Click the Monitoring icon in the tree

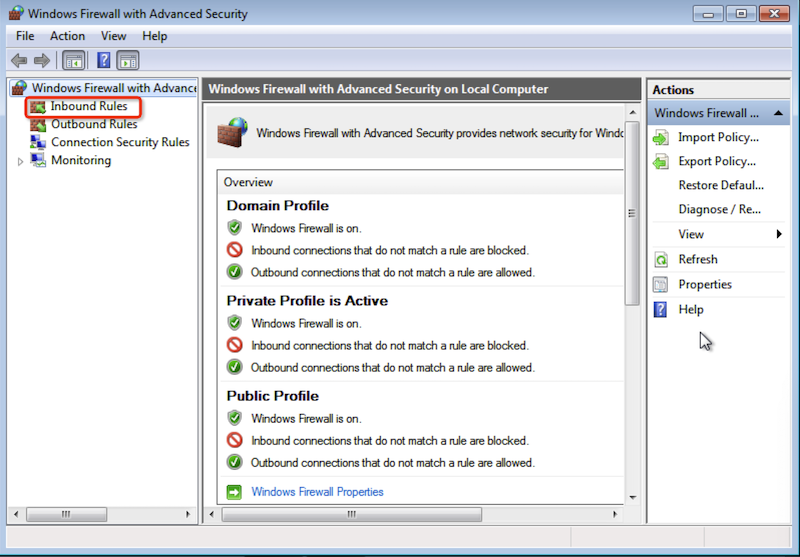click(x=38, y=160)
